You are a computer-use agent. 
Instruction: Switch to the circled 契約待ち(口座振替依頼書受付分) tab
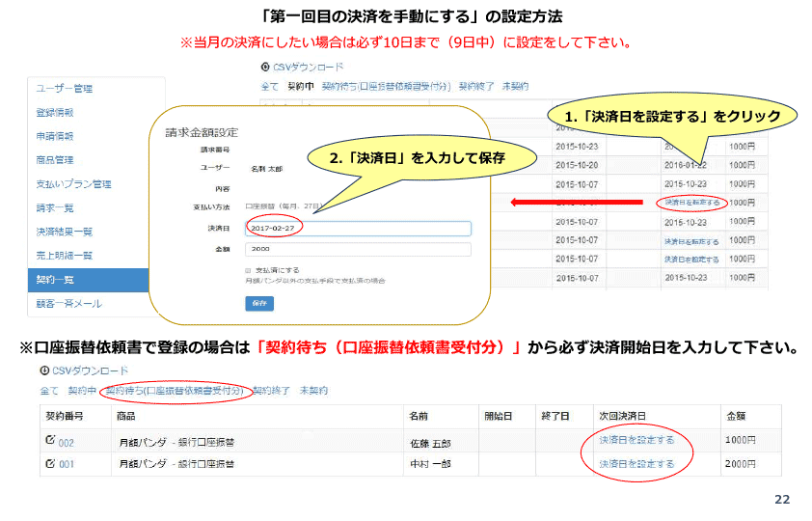point(174,391)
